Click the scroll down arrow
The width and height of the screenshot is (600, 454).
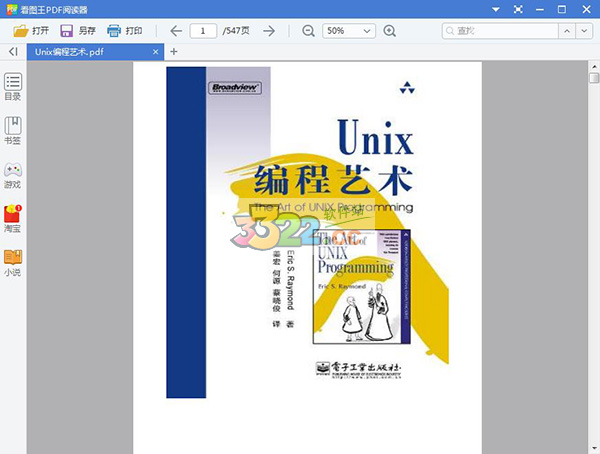pos(594,448)
